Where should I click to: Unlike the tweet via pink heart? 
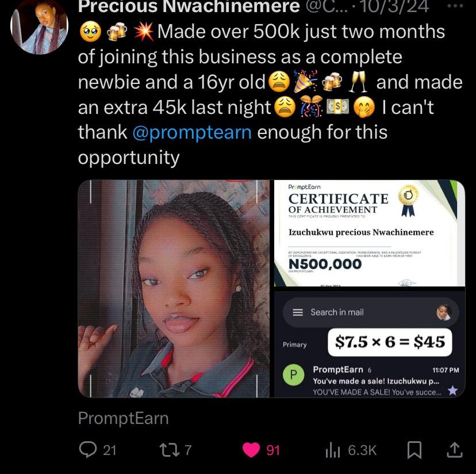coord(251,450)
